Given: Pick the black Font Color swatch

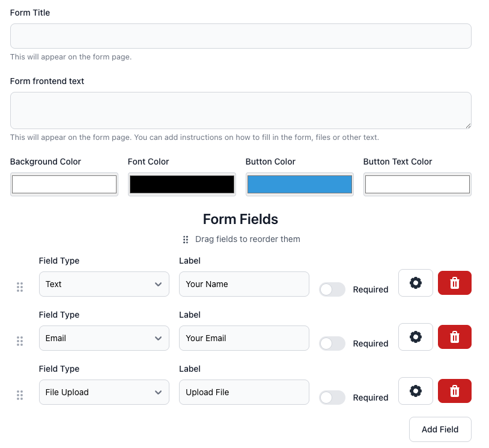Looking at the screenshot, I should pos(182,184).
